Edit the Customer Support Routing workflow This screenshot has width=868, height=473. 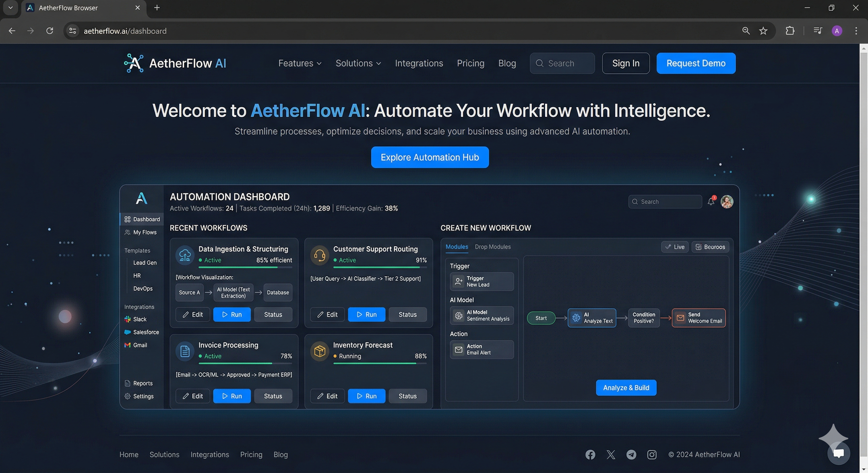pyautogui.click(x=327, y=314)
